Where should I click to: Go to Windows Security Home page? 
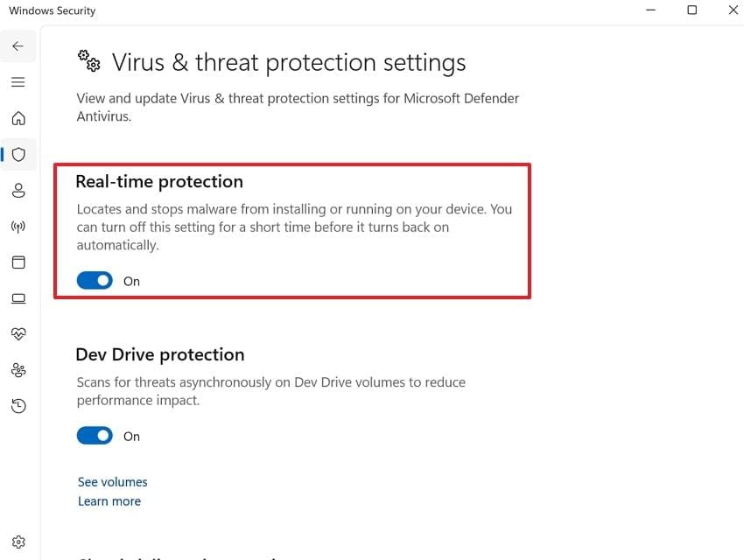(x=18, y=118)
